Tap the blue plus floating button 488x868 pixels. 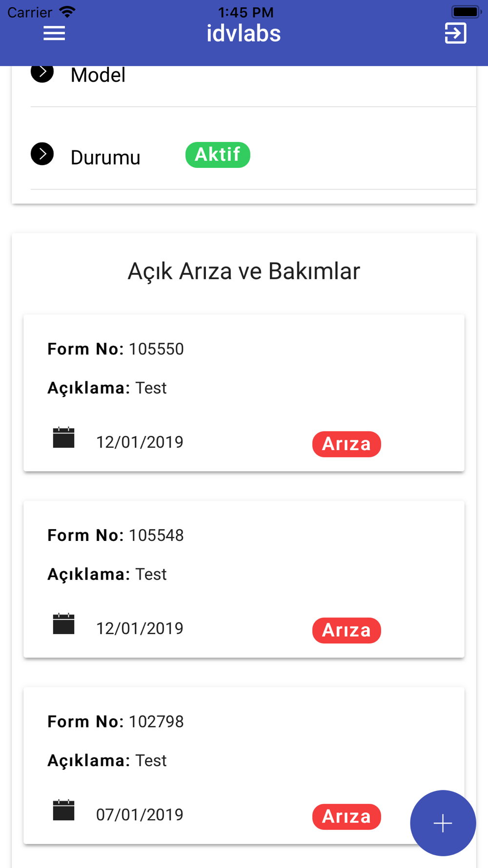tap(443, 823)
